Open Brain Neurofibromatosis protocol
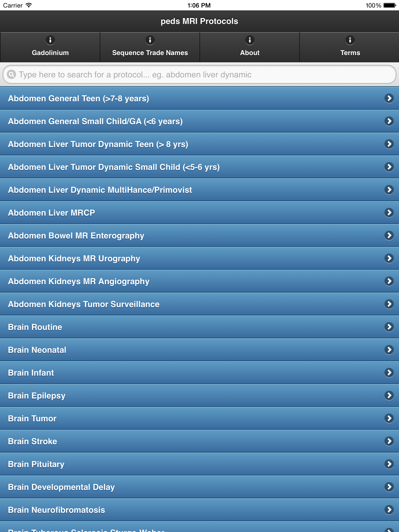 [199, 510]
